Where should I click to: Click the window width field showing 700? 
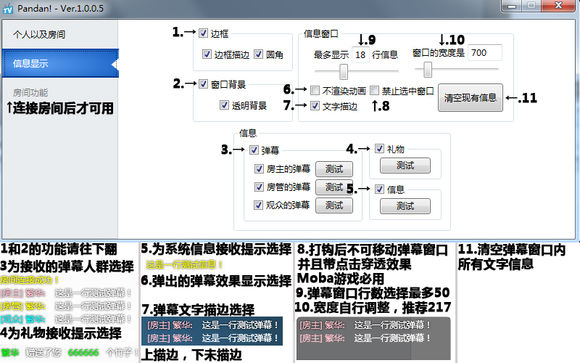pos(485,53)
